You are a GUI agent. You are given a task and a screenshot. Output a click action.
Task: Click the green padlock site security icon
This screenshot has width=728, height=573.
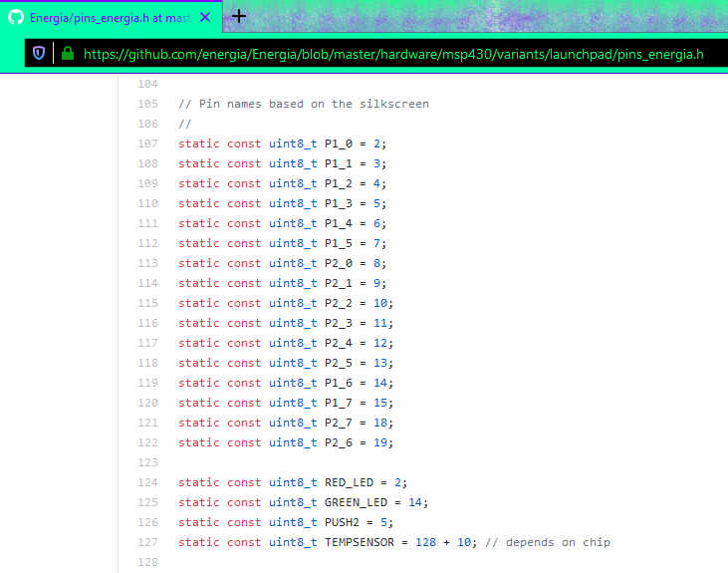[x=67, y=53]
